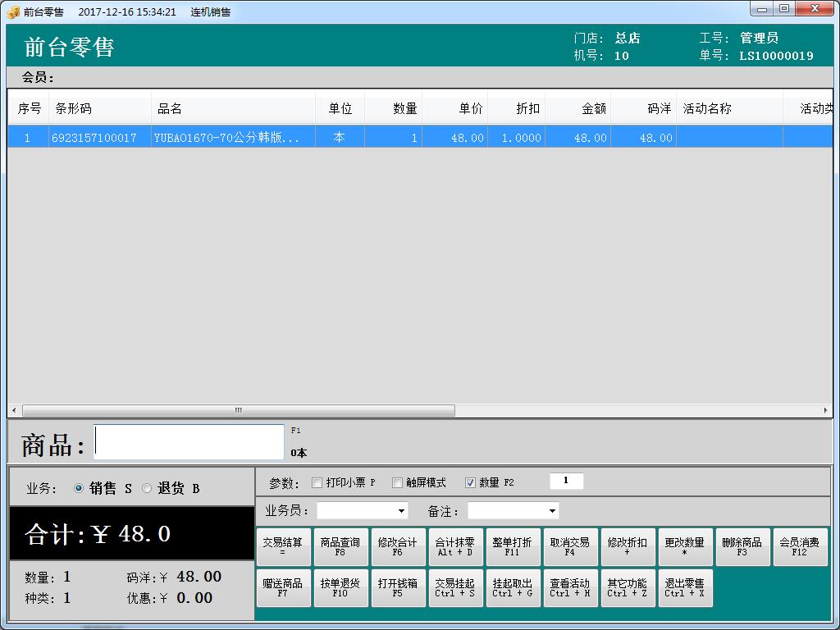Click the 会员消费 F12 button
Viewport: 840px width, 630px height.
point(800,547)
